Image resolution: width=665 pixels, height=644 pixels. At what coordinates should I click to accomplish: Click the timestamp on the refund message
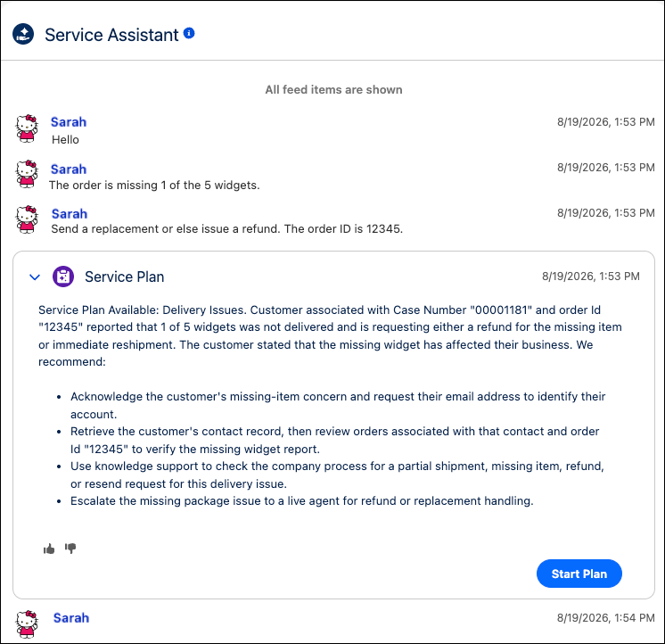pos(605,213)
